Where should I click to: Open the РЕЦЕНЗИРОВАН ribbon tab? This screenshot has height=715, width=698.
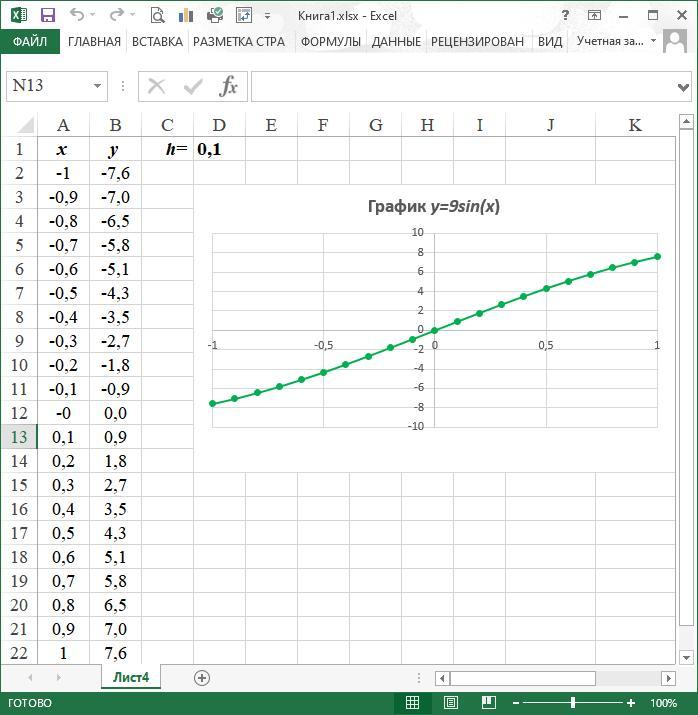pos(477,41)
